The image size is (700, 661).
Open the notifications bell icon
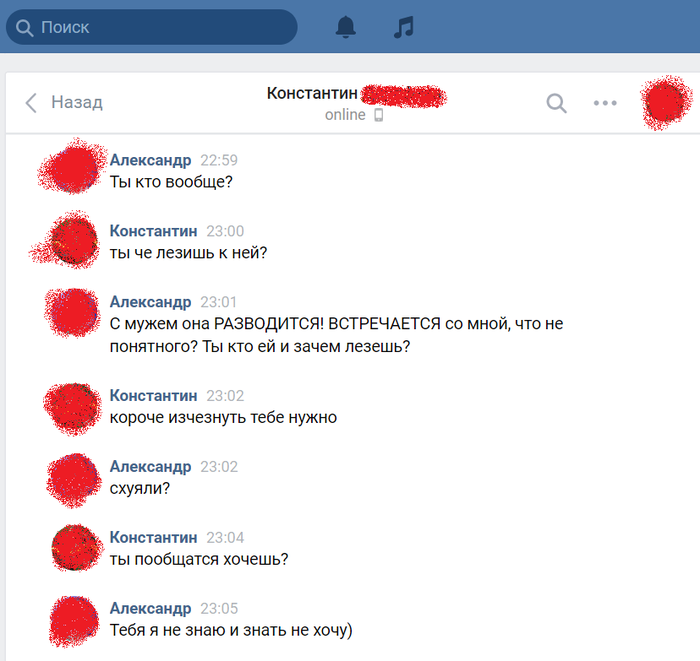tap(346, 27)
